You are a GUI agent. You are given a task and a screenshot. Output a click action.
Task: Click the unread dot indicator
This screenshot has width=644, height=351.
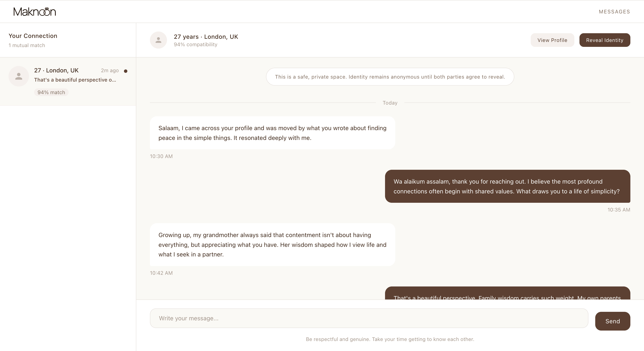126,71
